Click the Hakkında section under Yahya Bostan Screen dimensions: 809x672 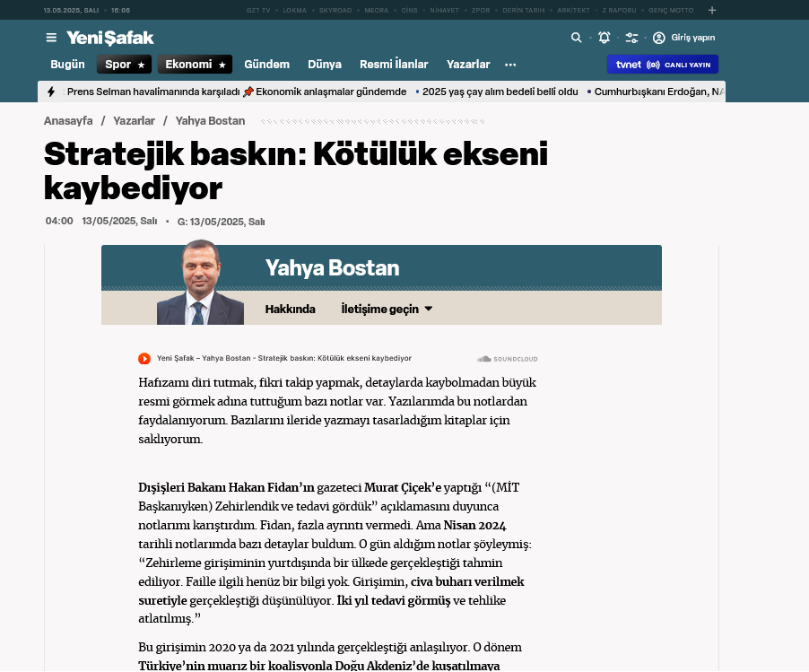pyautogui.click(x=289, y=308)
